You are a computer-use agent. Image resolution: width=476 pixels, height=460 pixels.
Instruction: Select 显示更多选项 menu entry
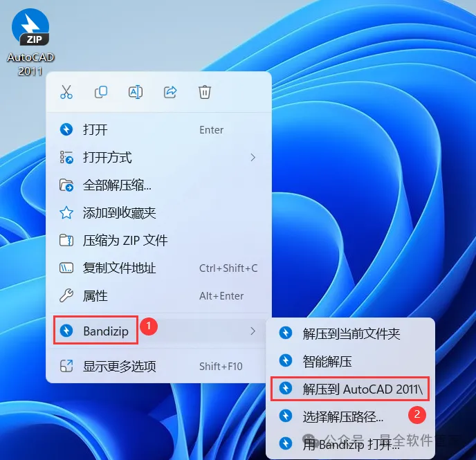[x=158, y=366]
